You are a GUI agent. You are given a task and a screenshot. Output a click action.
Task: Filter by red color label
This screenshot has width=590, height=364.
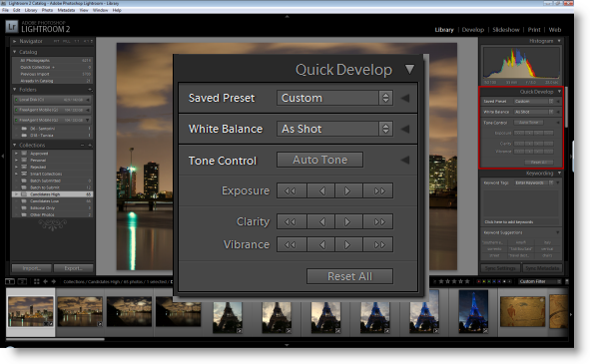[478, 281]
